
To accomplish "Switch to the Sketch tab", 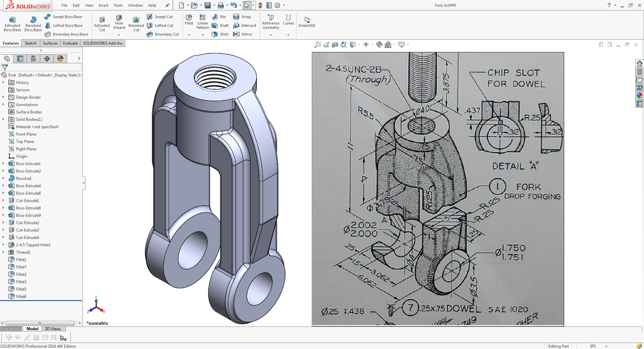I will 31,43.
